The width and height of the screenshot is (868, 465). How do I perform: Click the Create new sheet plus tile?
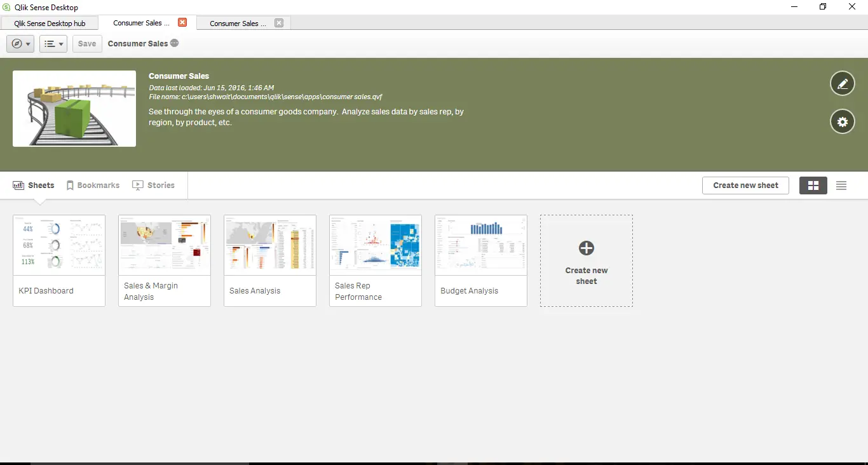pos(587,260)
